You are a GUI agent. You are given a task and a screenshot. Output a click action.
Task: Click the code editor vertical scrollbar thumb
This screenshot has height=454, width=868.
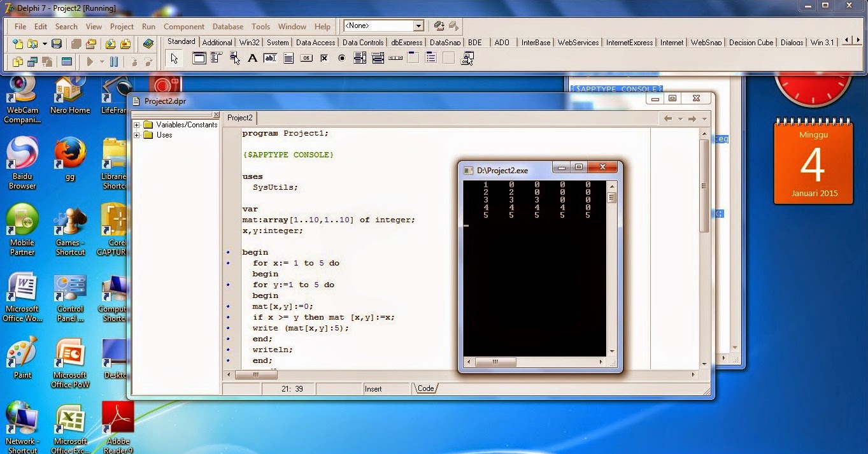tap(704, 185)
